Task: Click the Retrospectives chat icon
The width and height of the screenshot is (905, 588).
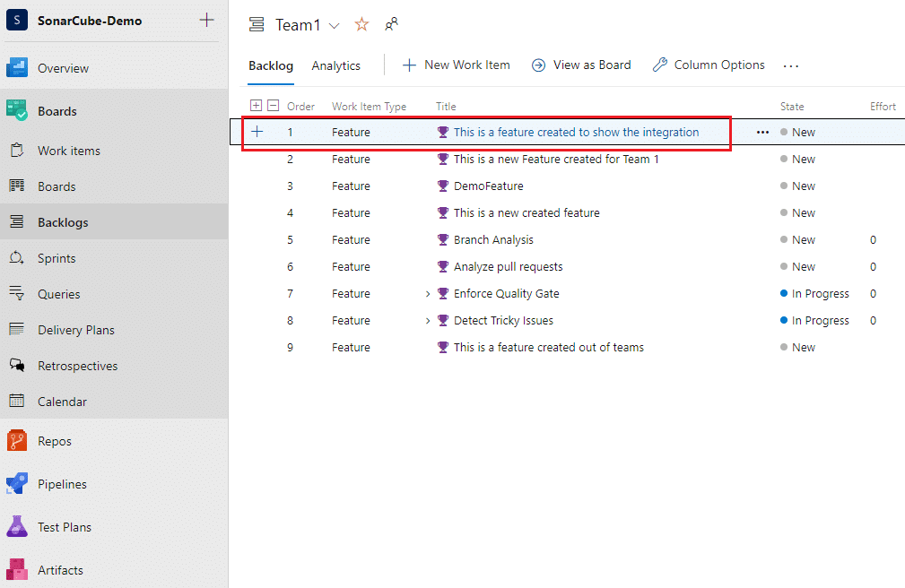Action: [17, 366]
